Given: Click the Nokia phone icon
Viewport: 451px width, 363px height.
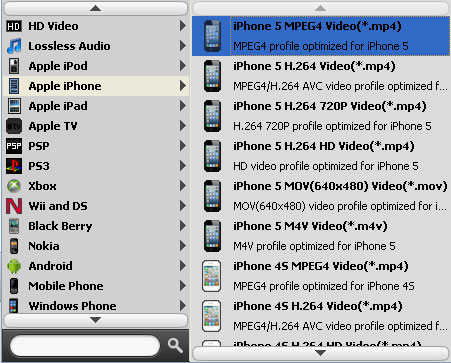Looking at the screenshot, I should [14, 246].
